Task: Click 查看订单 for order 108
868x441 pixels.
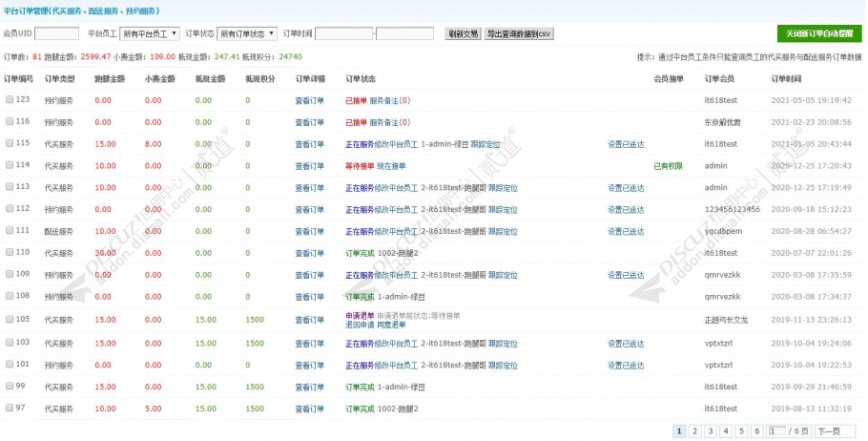Action: click(309, 297)
